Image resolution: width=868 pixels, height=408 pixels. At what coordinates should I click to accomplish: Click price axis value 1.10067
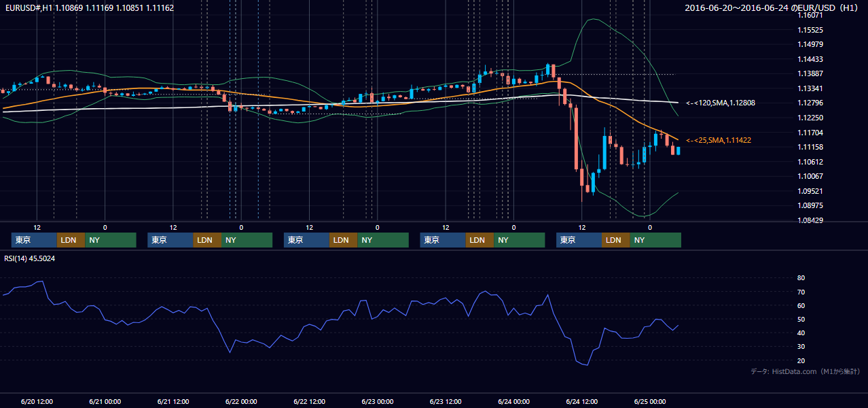(810, 176)
